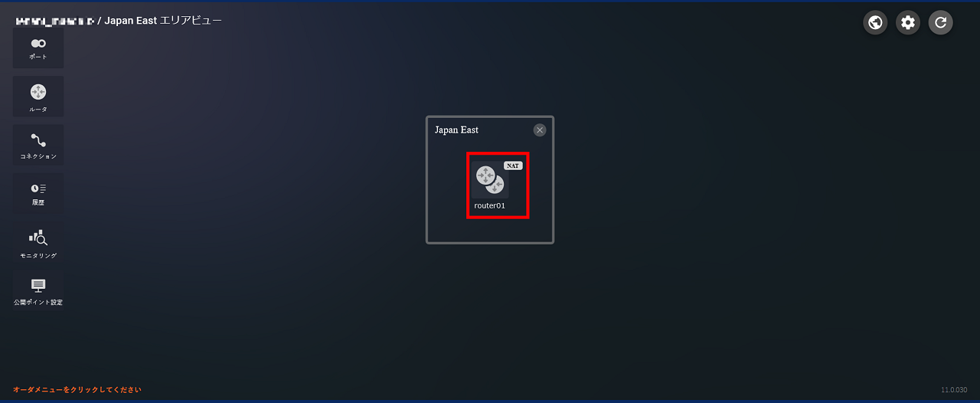
Task: Open the モニタリング monitoring icon
Action: coord(38,238)
